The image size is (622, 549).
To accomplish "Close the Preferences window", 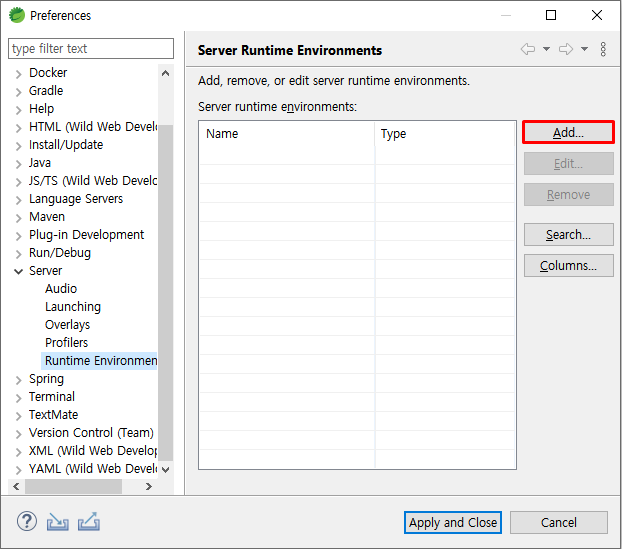I will (x=597, y=15).
